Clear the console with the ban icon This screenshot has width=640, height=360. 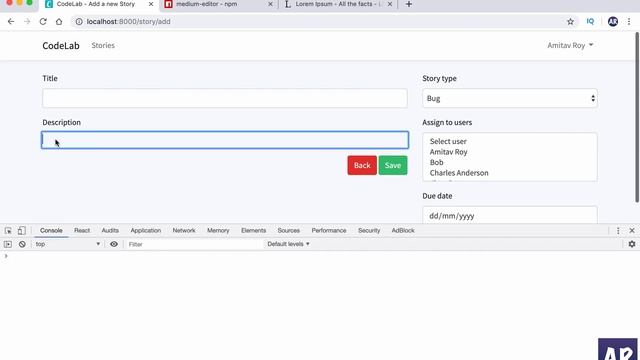(22, 244)
